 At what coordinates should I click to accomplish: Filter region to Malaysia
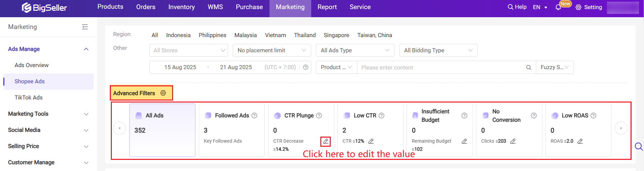click(x=246, y=35)
